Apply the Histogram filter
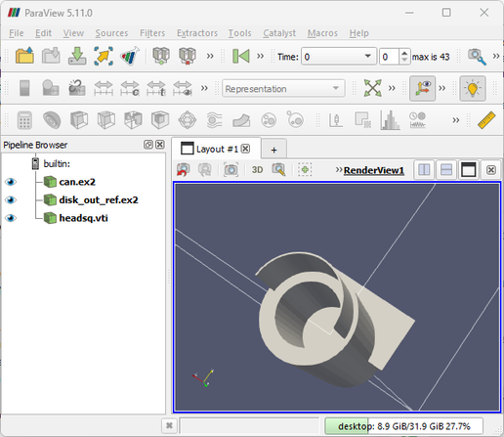Viewport: 504px width, 437px height. click(390, 120)
